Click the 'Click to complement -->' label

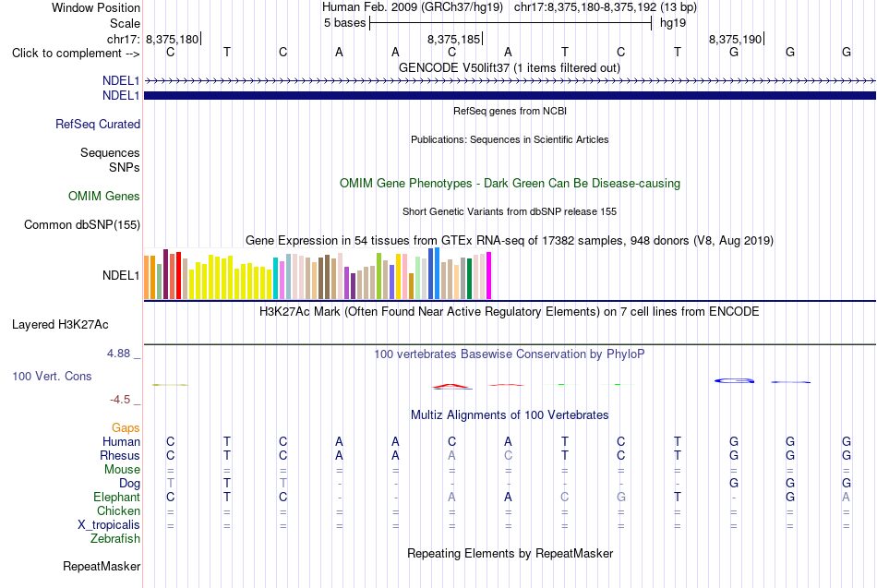(x=76, y=54)
